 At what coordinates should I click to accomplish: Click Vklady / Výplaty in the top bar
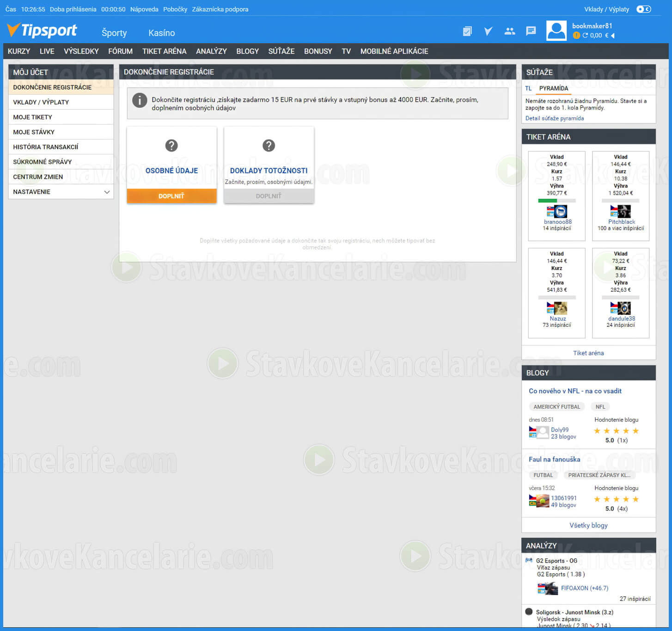(606, 9)
